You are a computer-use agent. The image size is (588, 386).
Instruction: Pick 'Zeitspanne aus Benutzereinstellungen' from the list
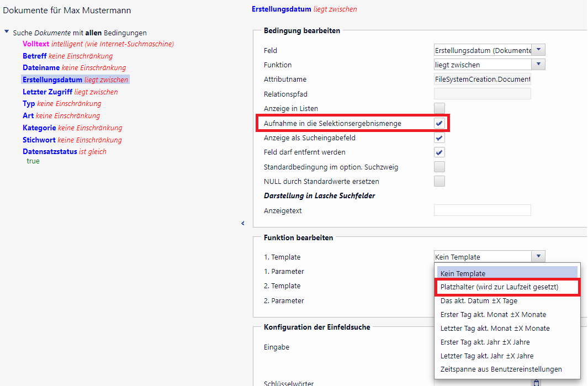501,369
